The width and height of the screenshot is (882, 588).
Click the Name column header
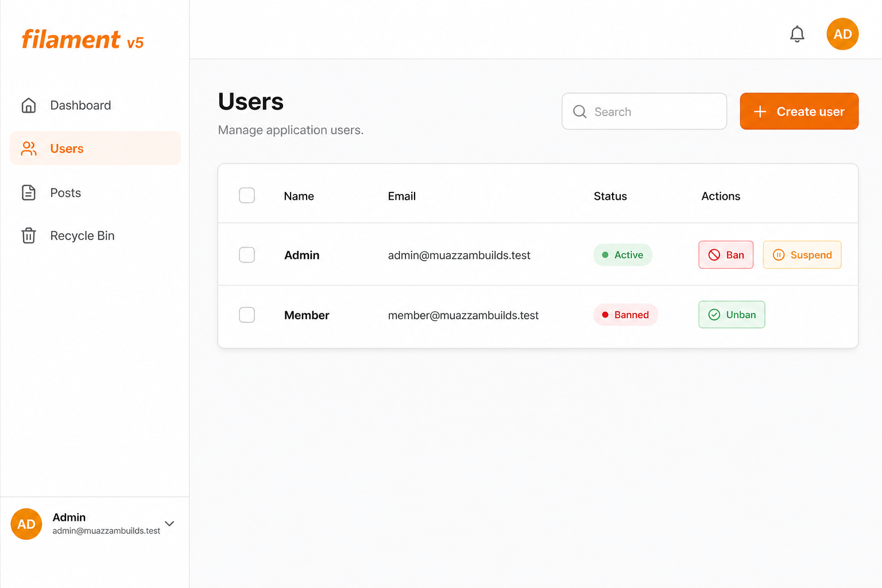[299, 196]
